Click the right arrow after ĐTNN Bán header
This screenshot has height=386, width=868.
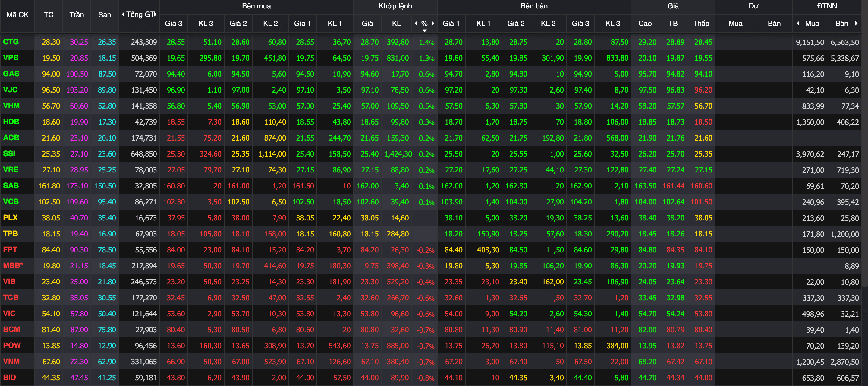point(856,23)
